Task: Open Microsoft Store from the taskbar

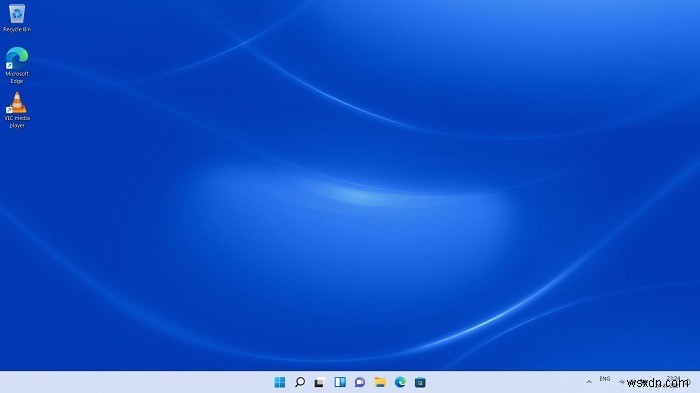Action: (x=420, y=382)
